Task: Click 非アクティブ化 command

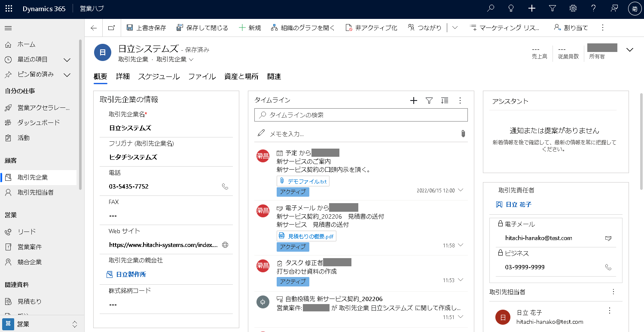Action: [372, 28]
